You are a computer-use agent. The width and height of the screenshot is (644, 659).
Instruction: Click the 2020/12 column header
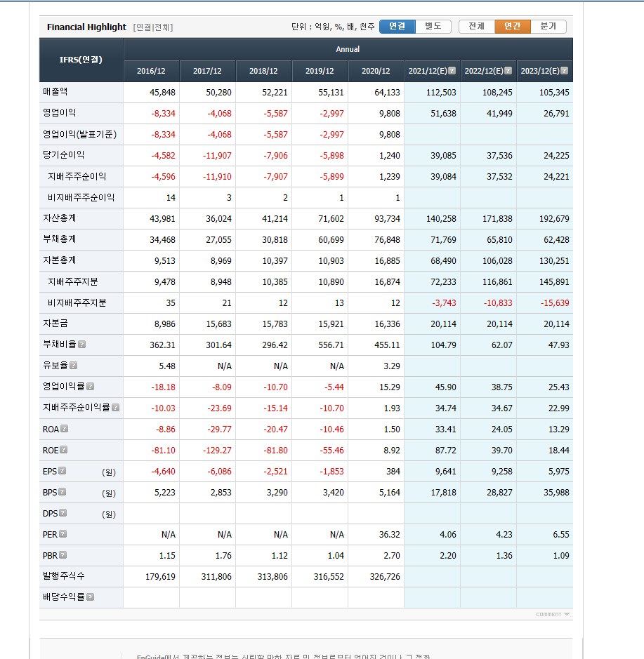376,71
